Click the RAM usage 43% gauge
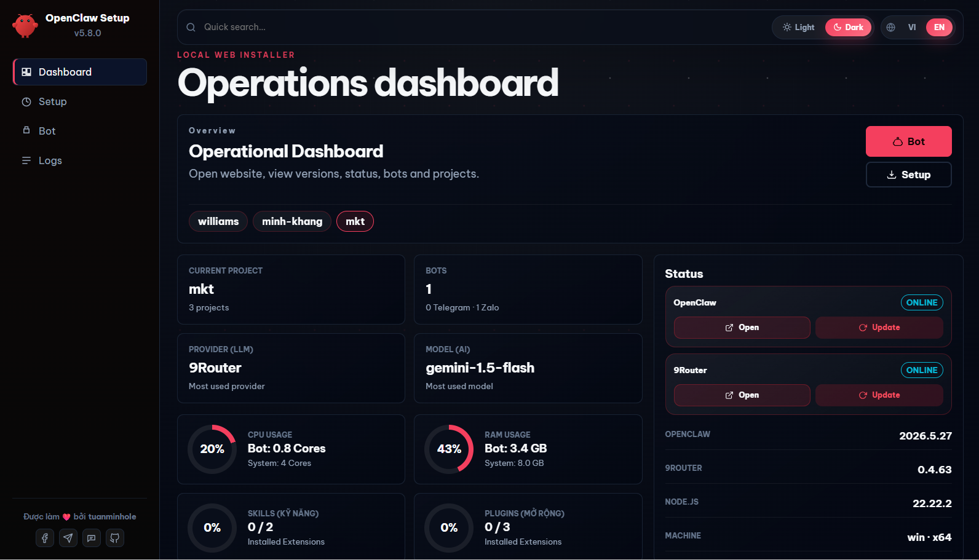This screenshot has height=560, width=979. click(449, 449)
